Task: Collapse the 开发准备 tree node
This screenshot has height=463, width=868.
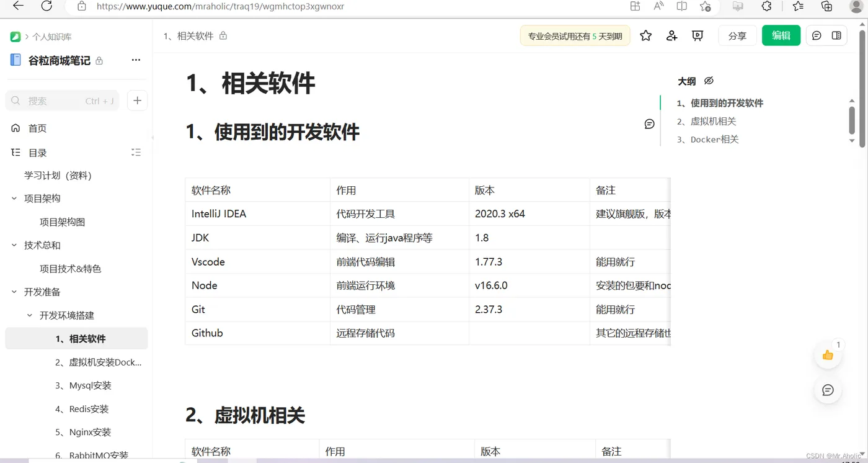Action: 14,292
